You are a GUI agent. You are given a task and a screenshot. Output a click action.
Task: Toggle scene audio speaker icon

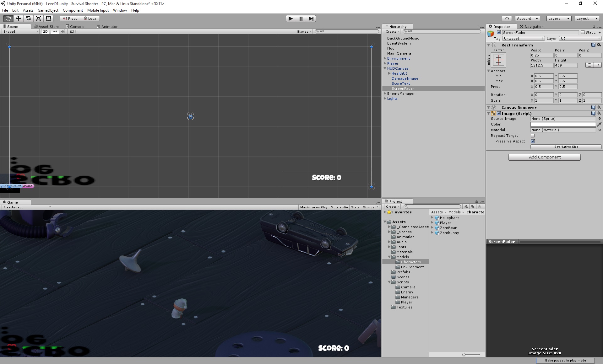[x=63, y=31]
